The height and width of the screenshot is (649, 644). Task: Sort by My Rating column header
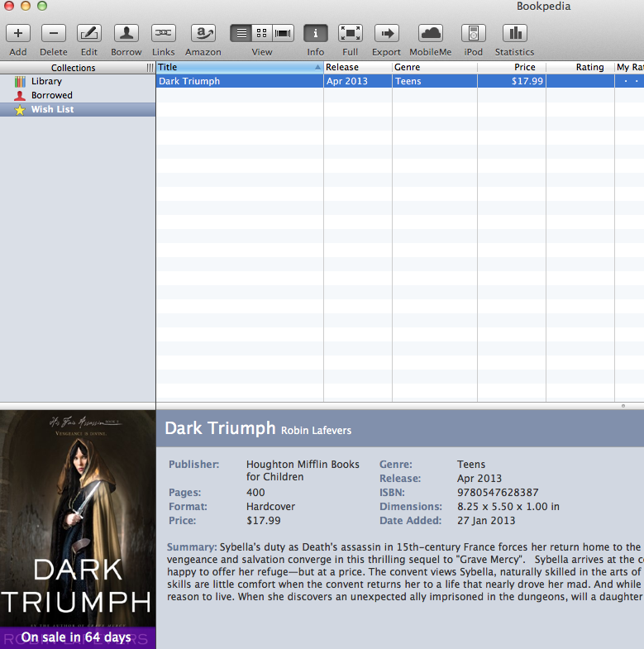(x=629, y=67)
